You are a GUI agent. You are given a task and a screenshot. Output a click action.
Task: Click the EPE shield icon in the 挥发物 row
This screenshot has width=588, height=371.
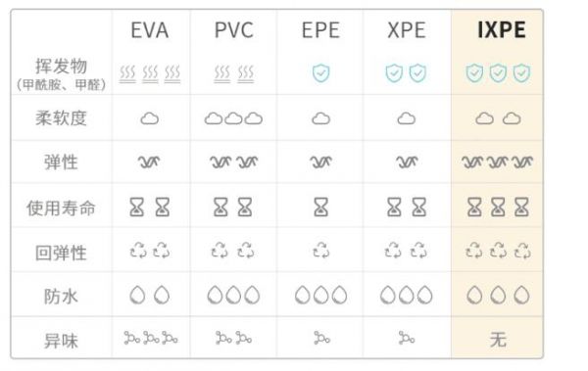pyautogui.click(x=321, y=73)
